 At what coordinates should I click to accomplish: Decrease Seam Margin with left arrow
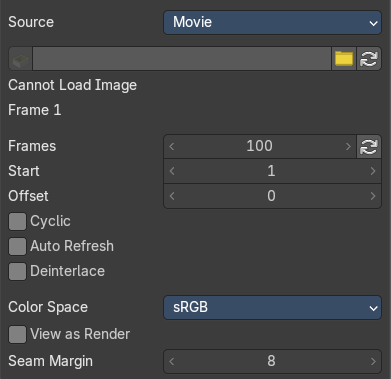[172, 361]
